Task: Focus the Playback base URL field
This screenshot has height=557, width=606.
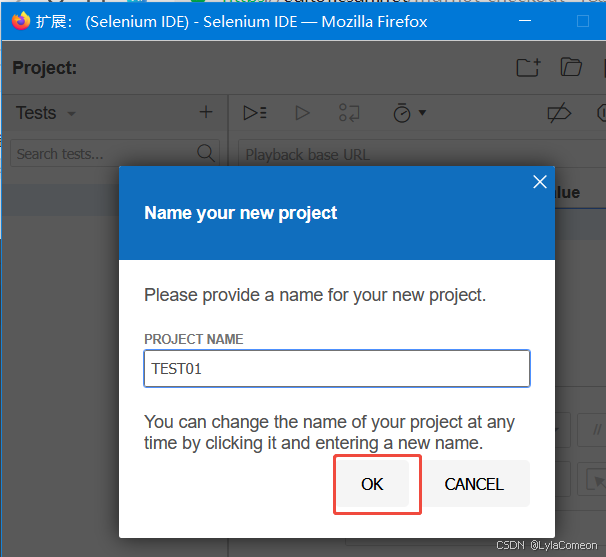Action: 422,155
